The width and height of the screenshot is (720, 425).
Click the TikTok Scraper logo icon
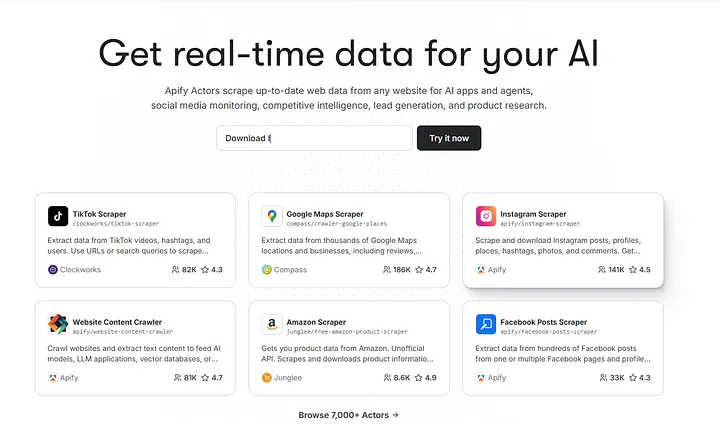(58, 216)
